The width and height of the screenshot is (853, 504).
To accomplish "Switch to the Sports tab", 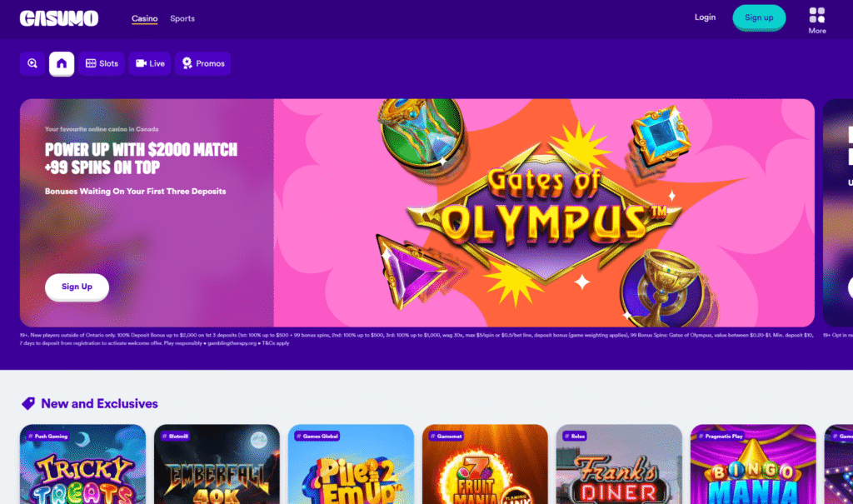I will 182,18.
